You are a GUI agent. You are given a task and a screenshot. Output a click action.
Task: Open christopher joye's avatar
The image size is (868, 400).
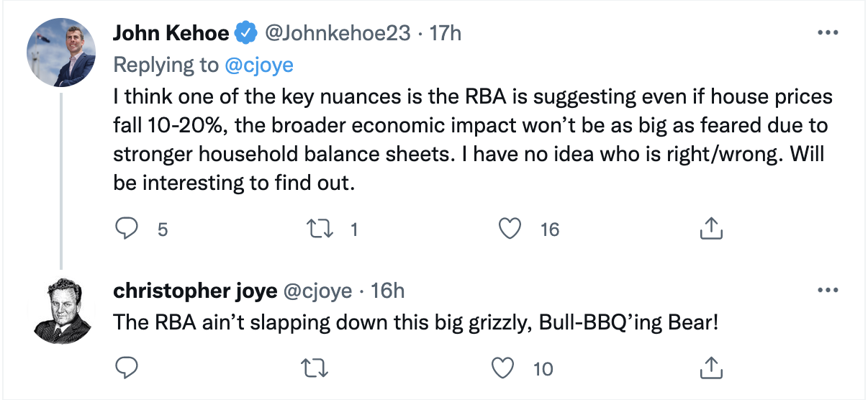[x=61, y=312]
